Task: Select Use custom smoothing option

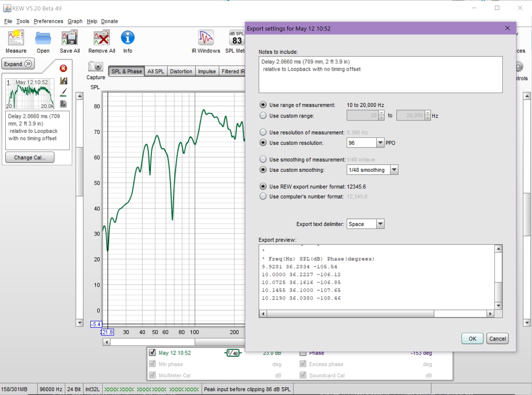Action: pos(263,170)
